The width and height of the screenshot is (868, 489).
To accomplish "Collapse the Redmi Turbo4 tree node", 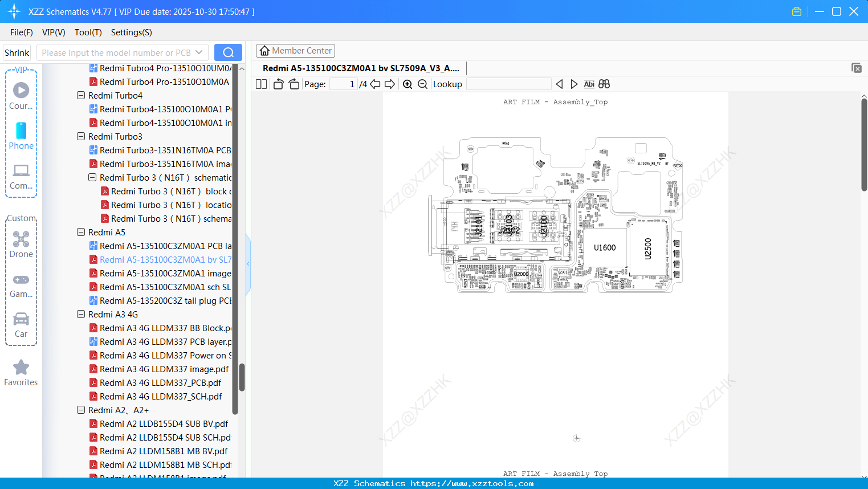I will [81, 96].
